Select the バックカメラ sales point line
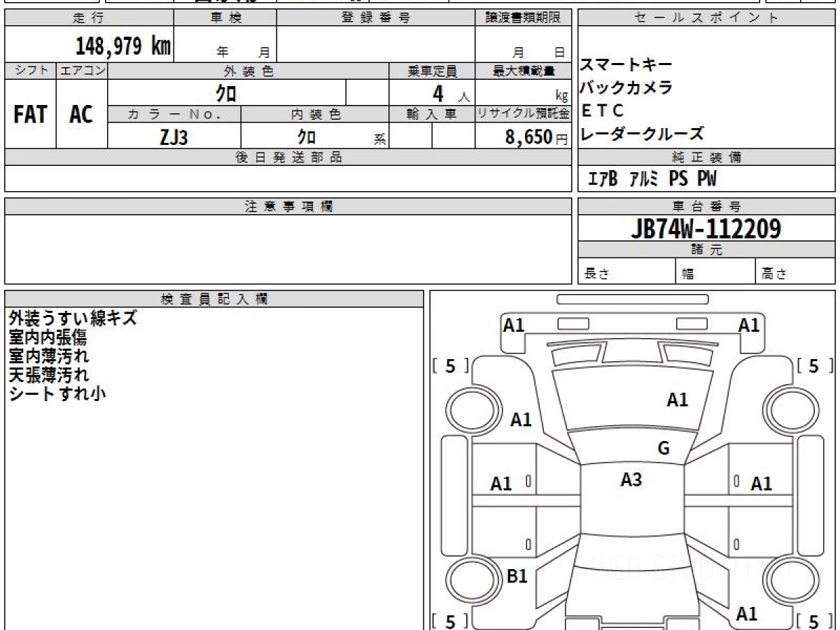This screenshot has width=840, height=630. click(626, 87)
